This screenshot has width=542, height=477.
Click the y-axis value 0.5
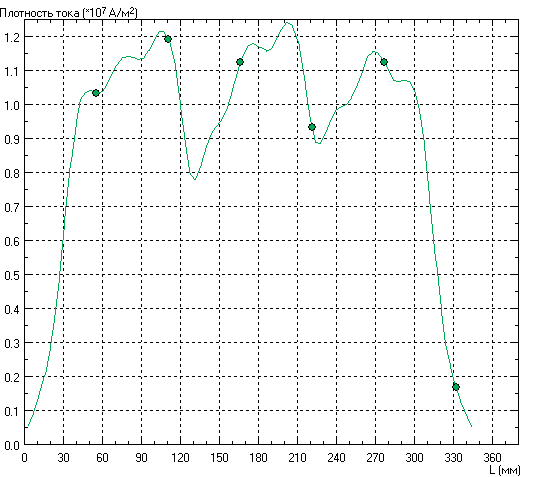(12, 276)
